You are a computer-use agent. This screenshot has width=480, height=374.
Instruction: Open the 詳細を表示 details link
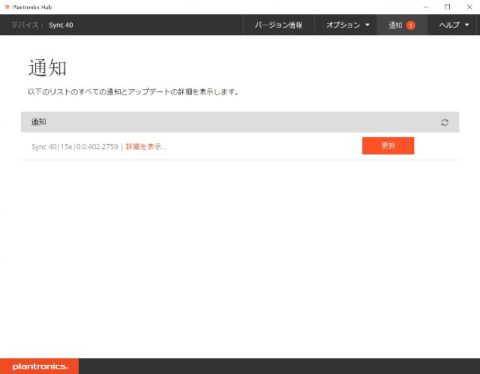pos(146,147)
